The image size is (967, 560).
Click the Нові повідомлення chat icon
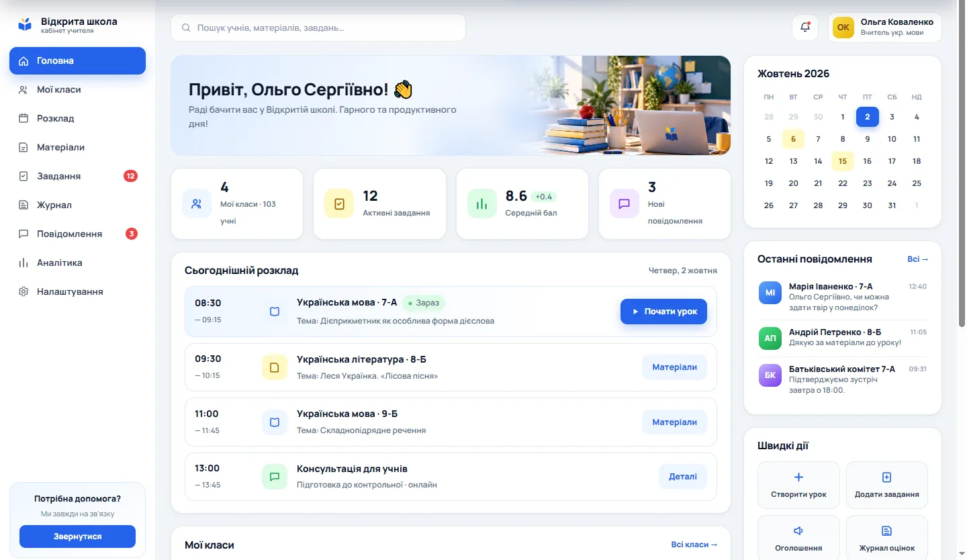[x=624, y=204]
